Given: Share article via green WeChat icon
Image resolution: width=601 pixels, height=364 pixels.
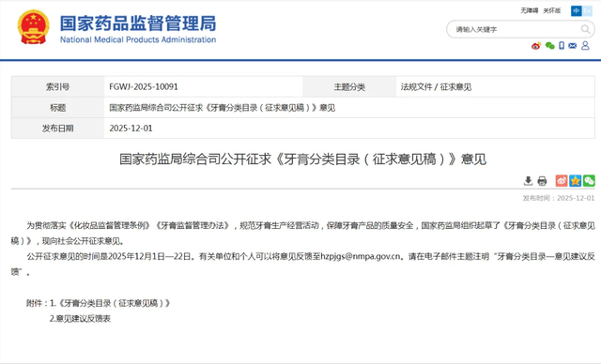Looking at the screenshot, I should [589, 181].
